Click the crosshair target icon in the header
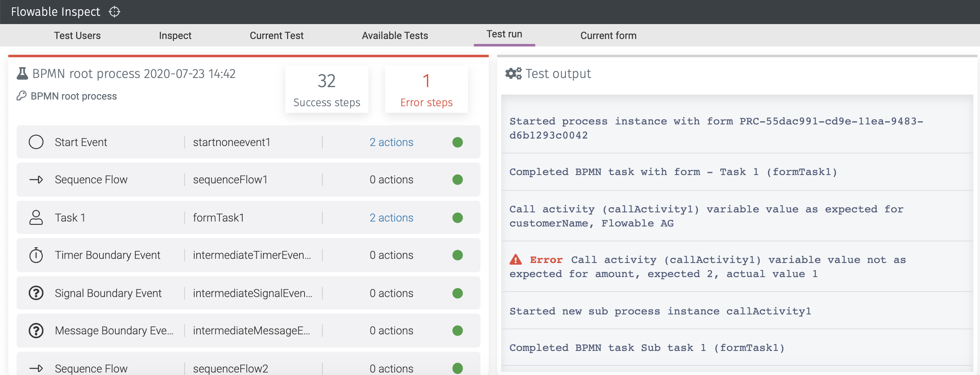Screen dimensions: 980x375 [114, 12]
